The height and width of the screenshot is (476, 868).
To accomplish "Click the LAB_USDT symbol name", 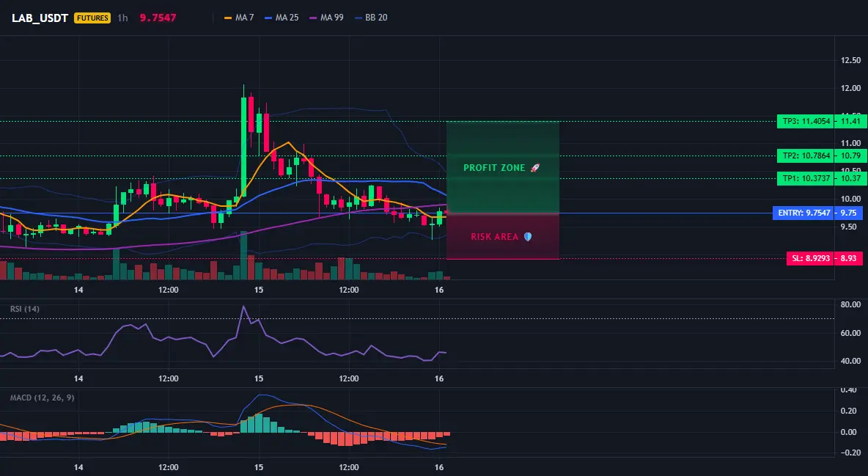I will coord(40,18).
